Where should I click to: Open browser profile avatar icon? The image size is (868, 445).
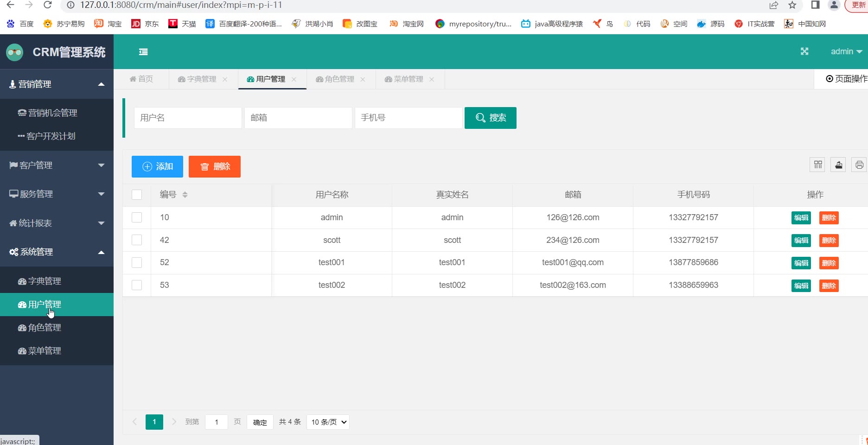(834, 5)
